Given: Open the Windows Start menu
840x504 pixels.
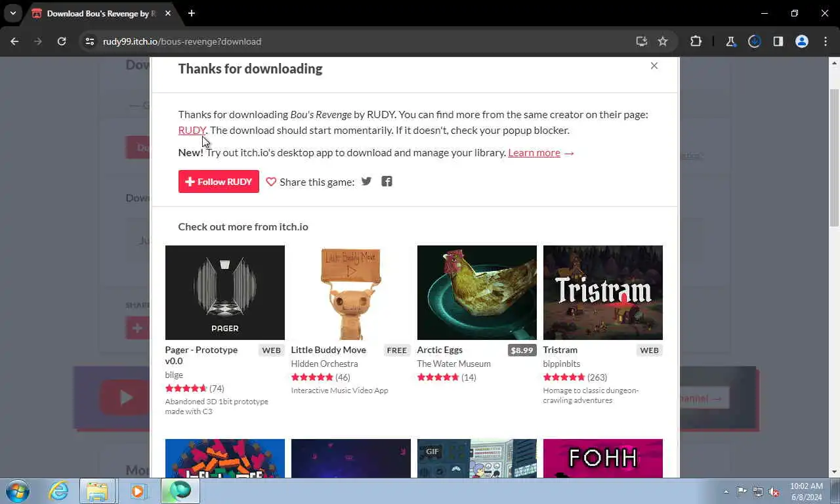Looking at the screenshot, I should tap(17, 491).
